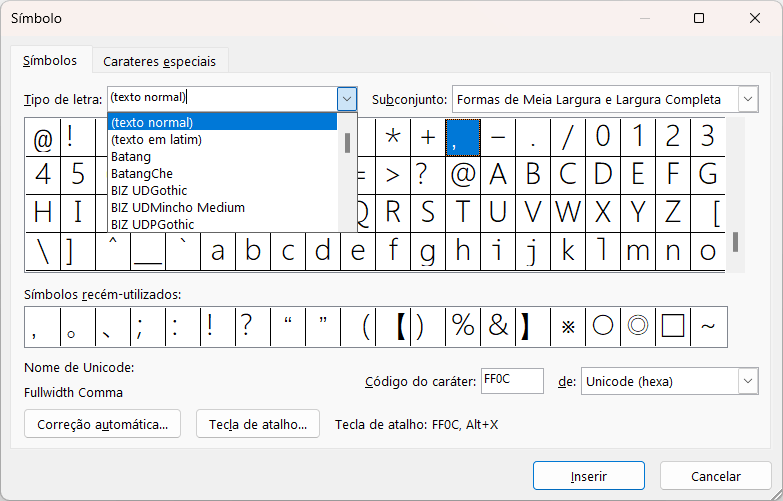Pick the recently used reference mark ※
The width and height of the screenshot is (783, 501).
coord(568,327)
